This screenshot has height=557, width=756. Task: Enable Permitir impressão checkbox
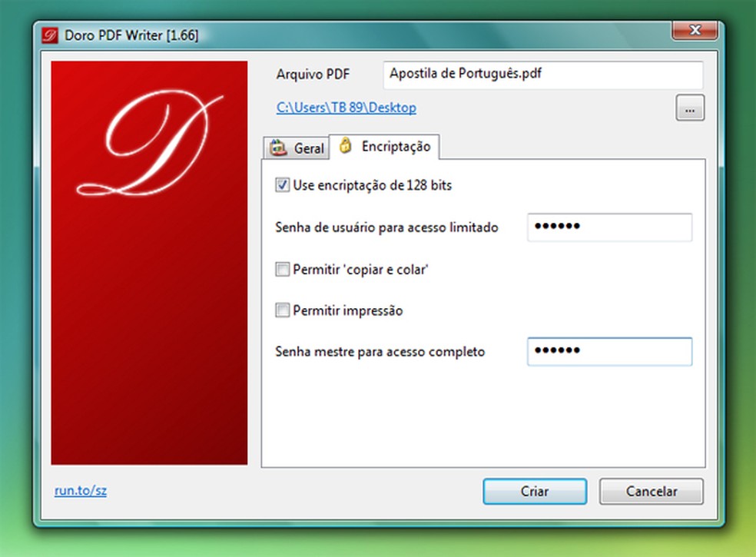pyautogui.click(x=282, y=310)
